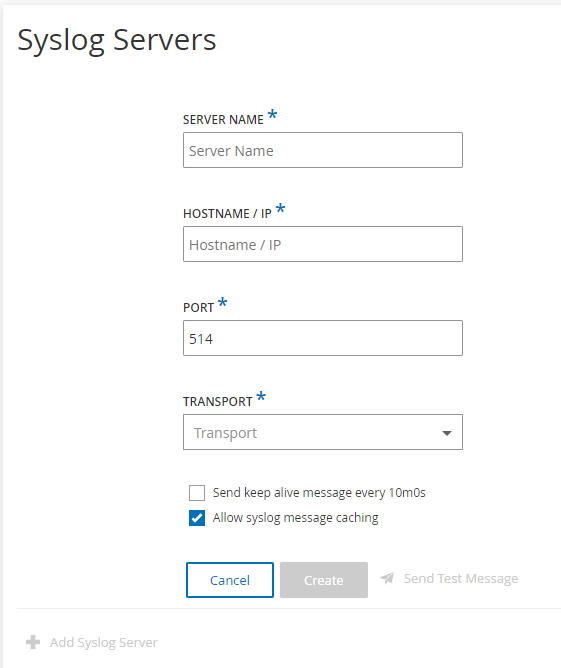Click the 'Allow syslog message caching' label text
The image size is (561, 668).
click(x=296, y=518)
